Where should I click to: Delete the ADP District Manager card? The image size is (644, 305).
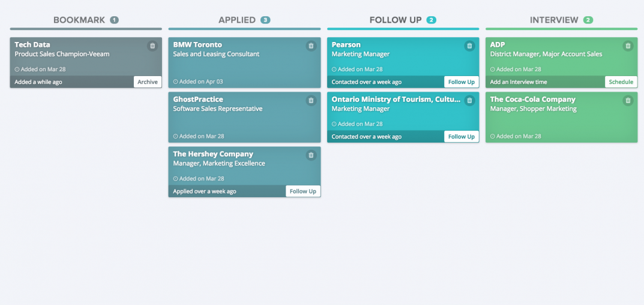pyautogui.click(x=628, y=46)
